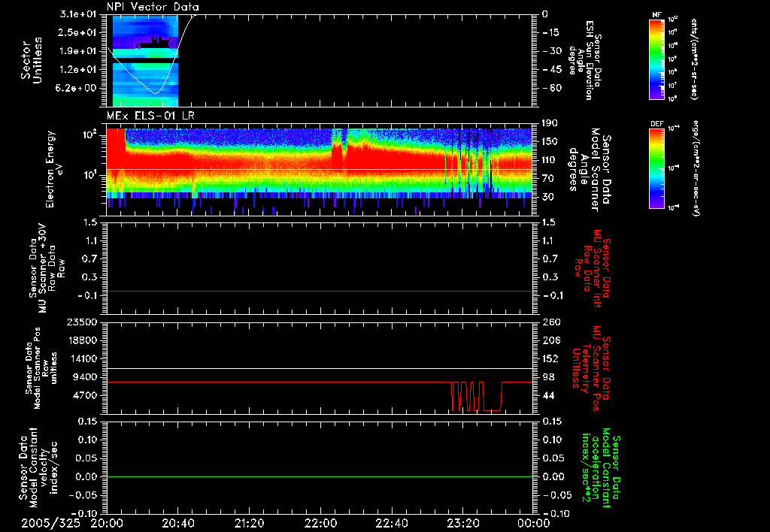
Task: Click the 0.00 velocity axis value on left
Action: pos(87,476)
